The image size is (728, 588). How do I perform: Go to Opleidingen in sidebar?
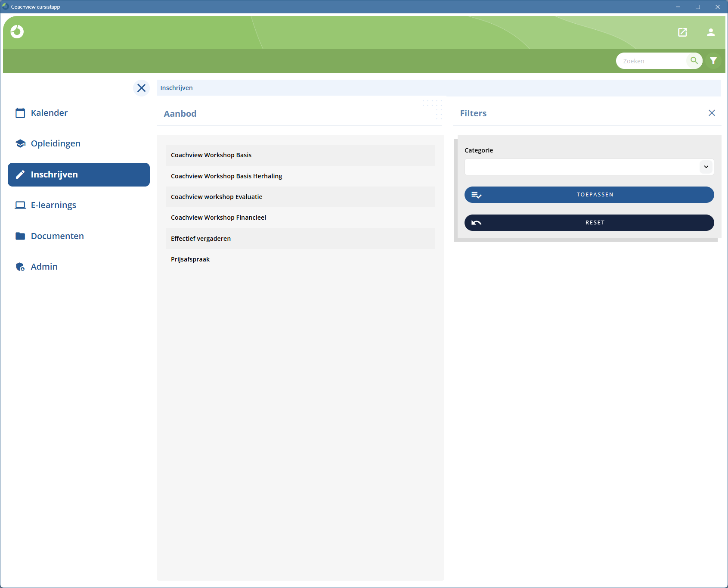pos(79,143)
